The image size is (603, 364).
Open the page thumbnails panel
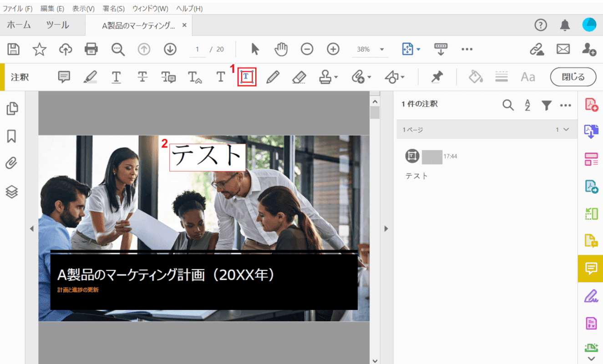pos(12,108)
